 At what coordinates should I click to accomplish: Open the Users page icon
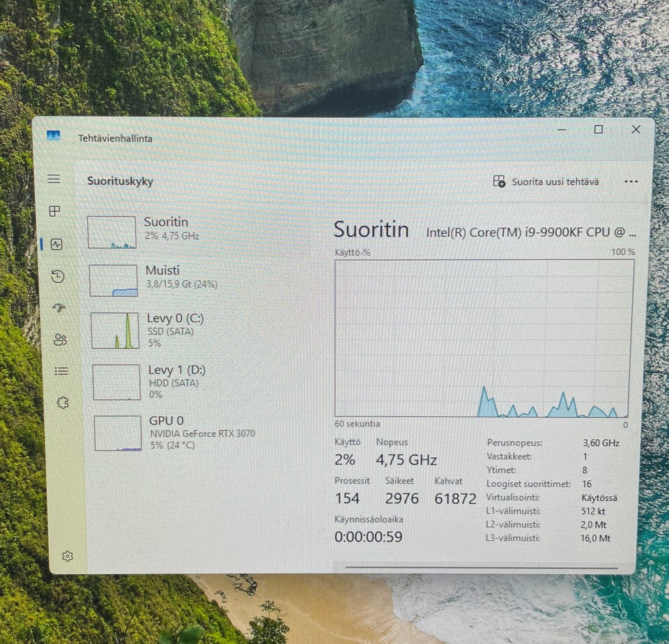(60, 339)
